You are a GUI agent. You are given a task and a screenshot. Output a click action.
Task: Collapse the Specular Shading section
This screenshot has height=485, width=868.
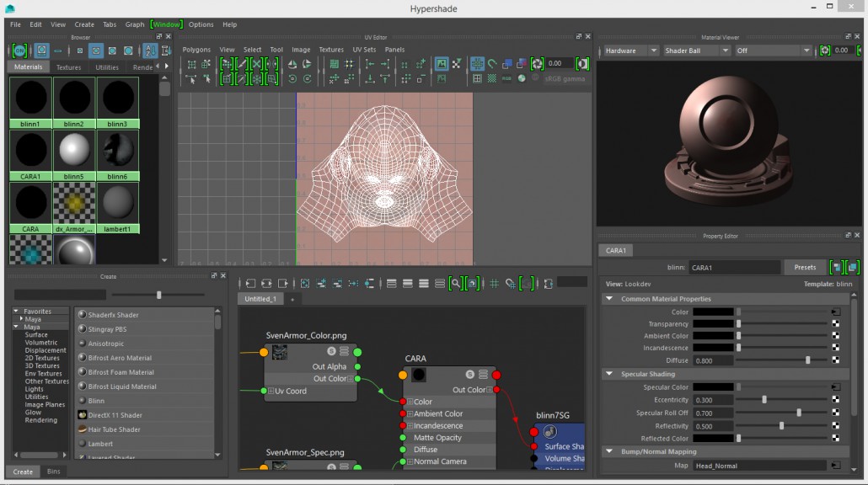coord(609,374)
